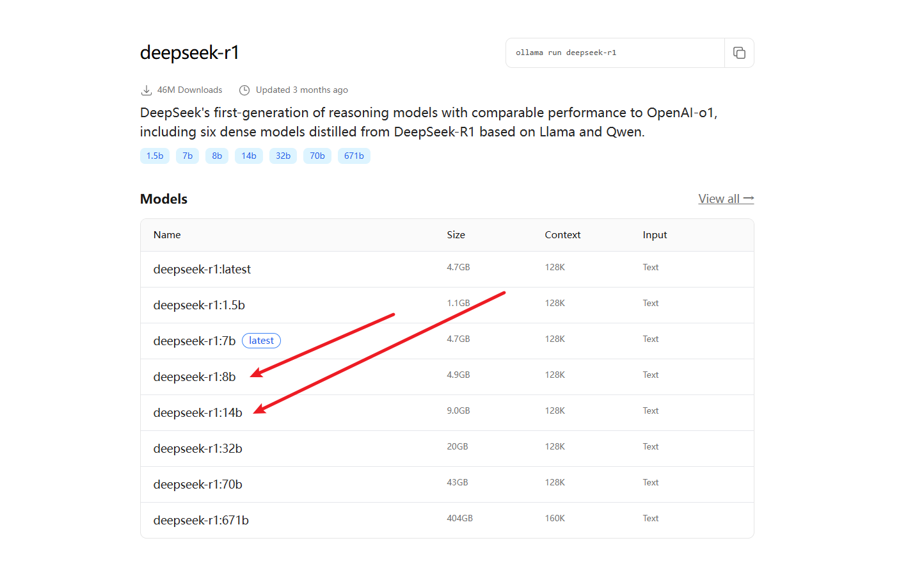Click the 160K context value

(555, 518)
